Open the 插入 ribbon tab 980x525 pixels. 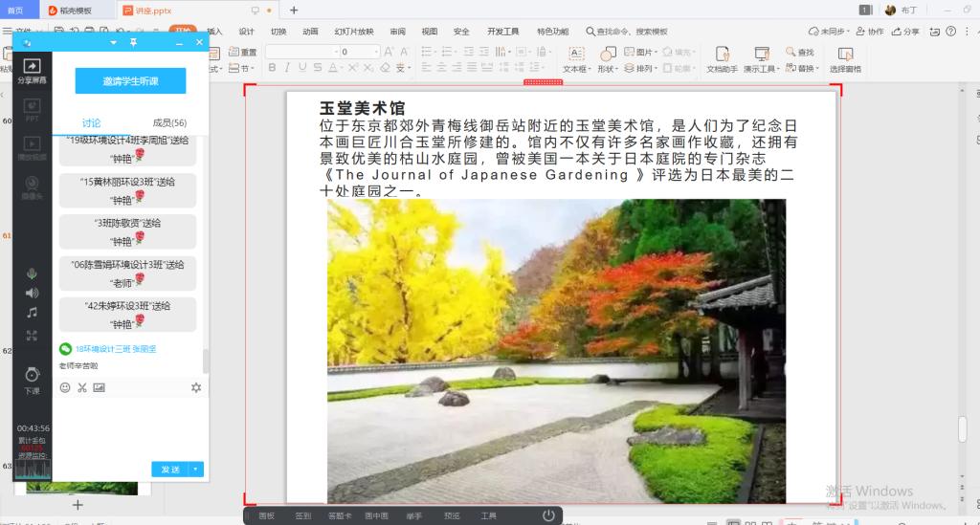[x=214, y=32]
